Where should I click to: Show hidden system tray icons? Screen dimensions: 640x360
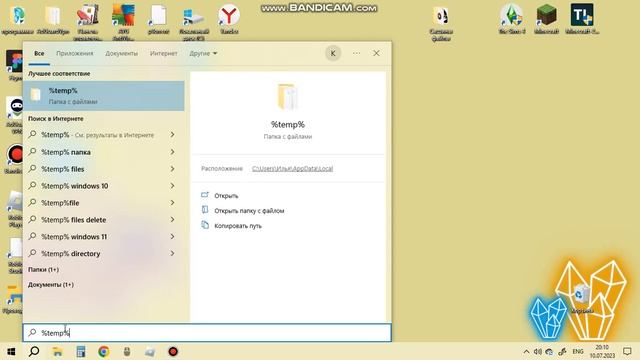point(526,351)
